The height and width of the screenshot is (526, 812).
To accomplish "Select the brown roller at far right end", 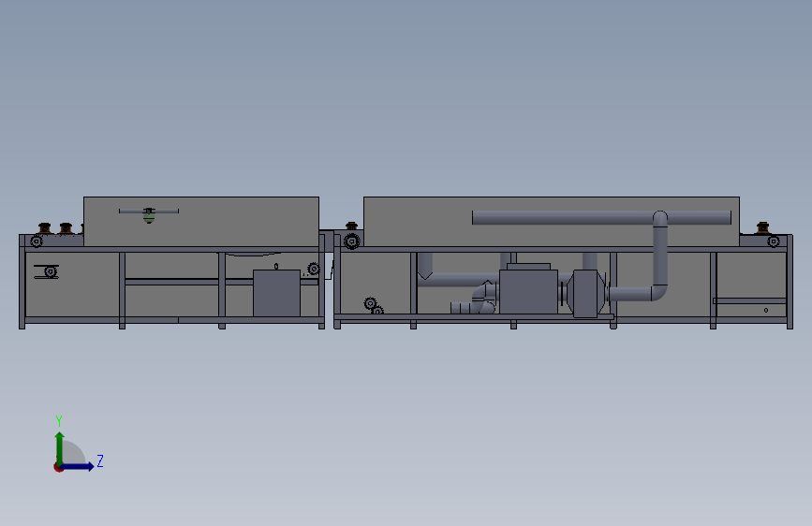I will pos(762,227).
